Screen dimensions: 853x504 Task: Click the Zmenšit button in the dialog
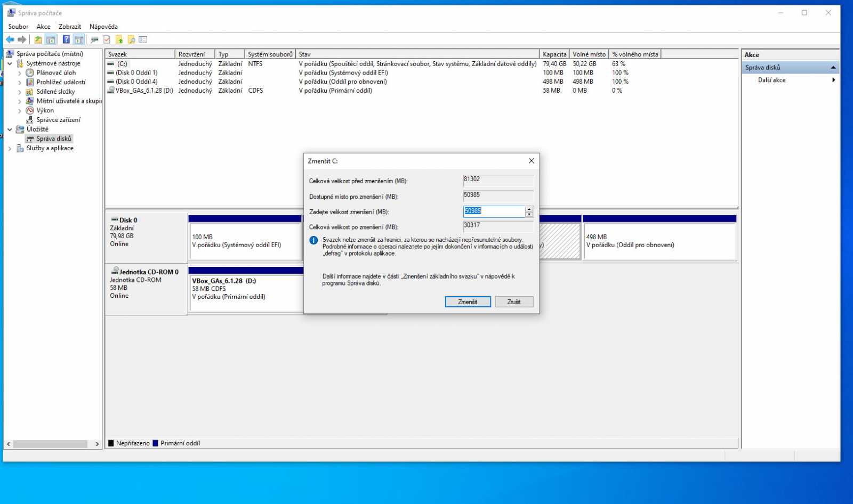(x=468, y=302)
